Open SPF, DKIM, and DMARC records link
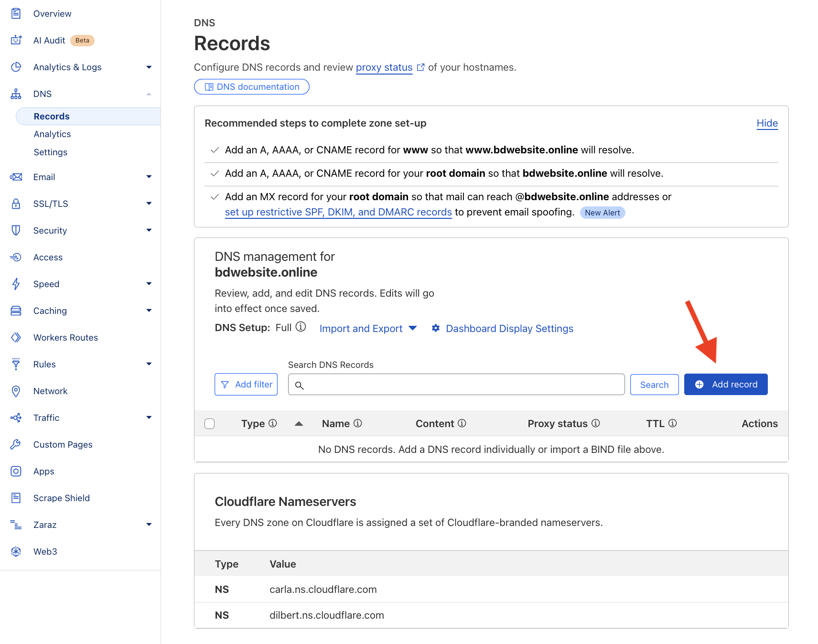This screenshot has height=644, width=818. pos(338,212)
